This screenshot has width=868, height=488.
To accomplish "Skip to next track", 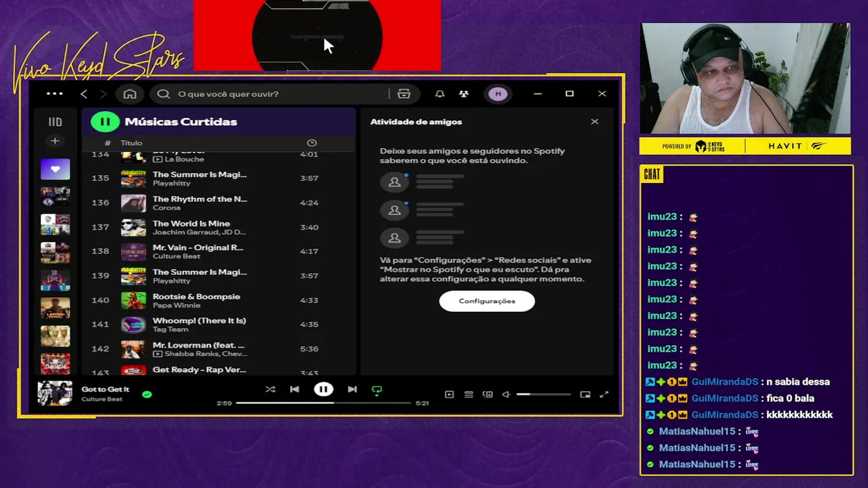I will coord(352,389).
